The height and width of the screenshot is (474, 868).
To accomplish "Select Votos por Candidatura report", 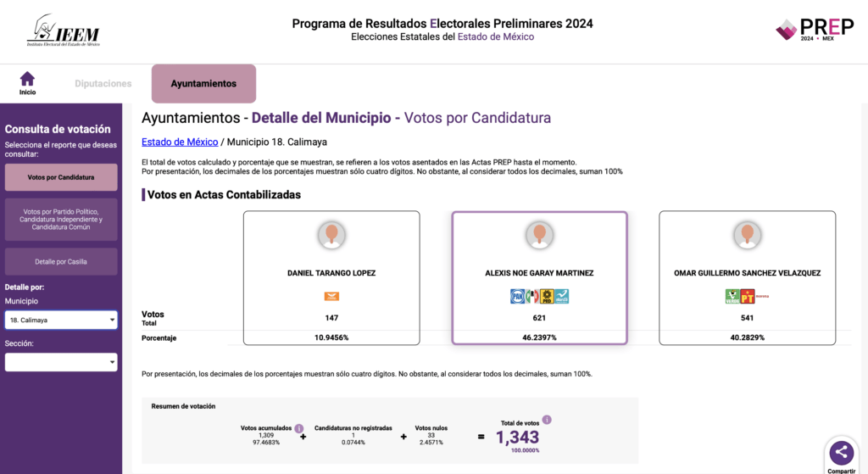I will click(61, 177).
